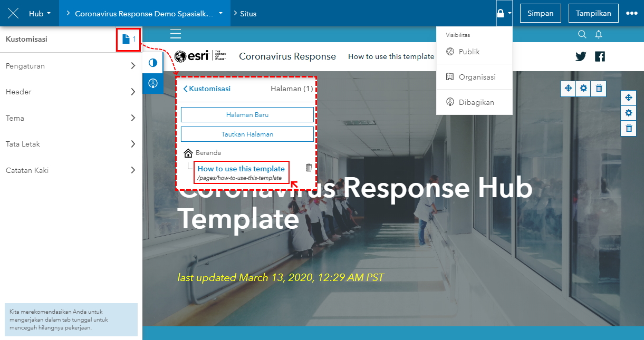Click the Situs breadcrumb
Viewport: 644px width, 340px height.
(248, 14)
